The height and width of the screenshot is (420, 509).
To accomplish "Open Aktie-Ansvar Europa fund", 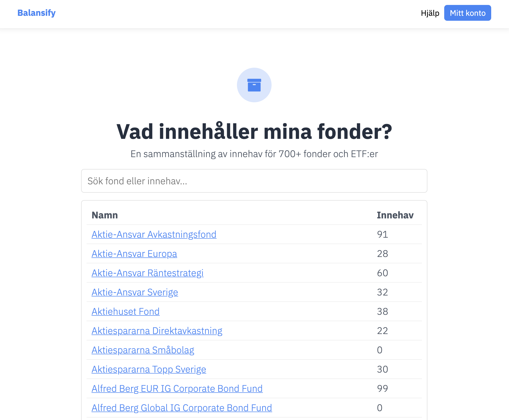I will tap(134, 254).
